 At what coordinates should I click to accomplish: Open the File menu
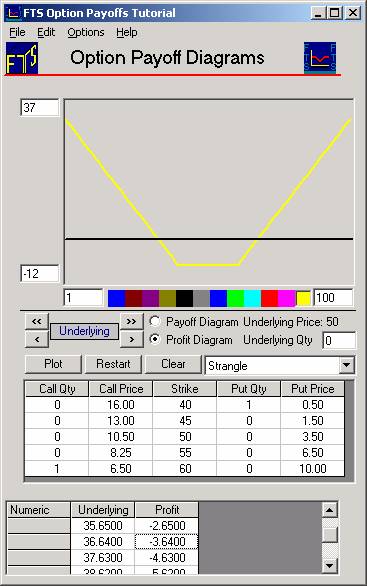point(17,33)
